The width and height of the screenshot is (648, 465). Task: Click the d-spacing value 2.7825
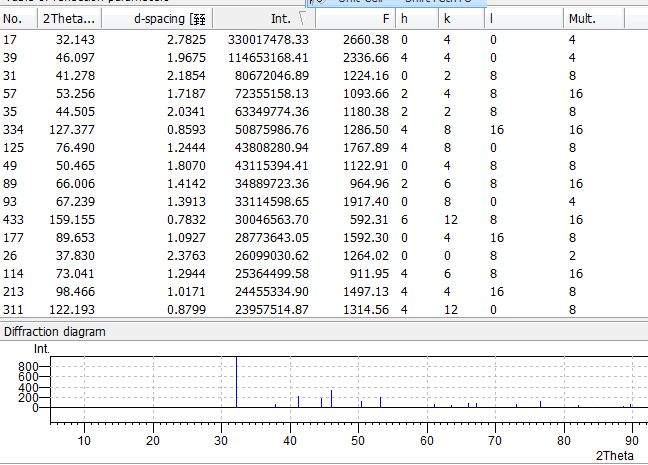[x=186, y=40]
